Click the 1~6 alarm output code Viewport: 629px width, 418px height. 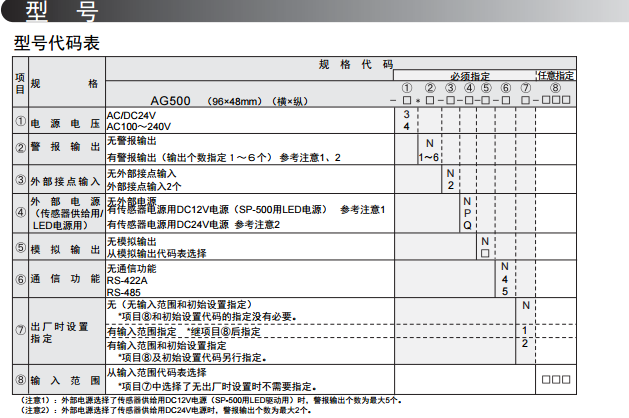429,157
